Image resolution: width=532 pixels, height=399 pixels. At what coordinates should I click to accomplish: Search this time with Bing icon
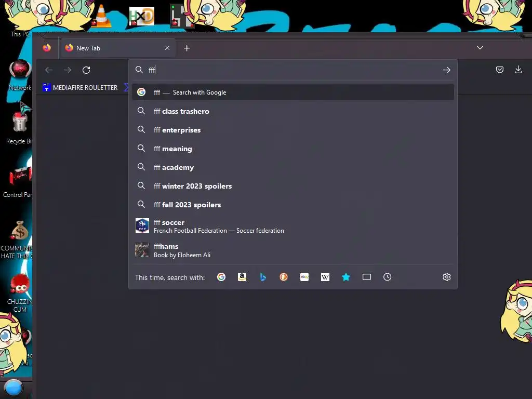(x=263, y=277)
